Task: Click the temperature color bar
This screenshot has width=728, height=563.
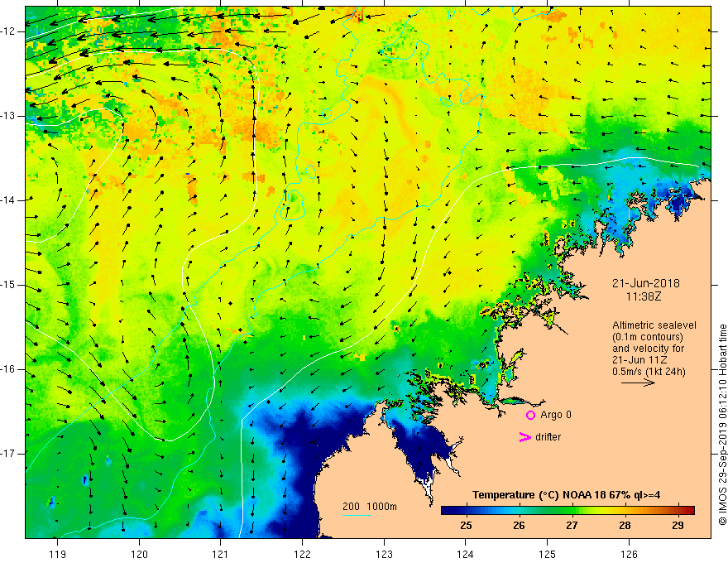Action: tap(568, 510)
